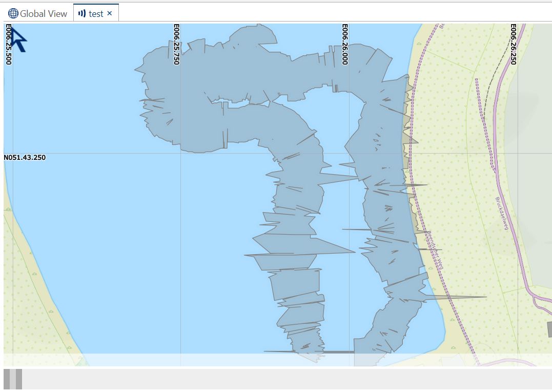The image size is (552, 392).
Task: Click the globe icon on Global View tab
Action: coord(13,14)
